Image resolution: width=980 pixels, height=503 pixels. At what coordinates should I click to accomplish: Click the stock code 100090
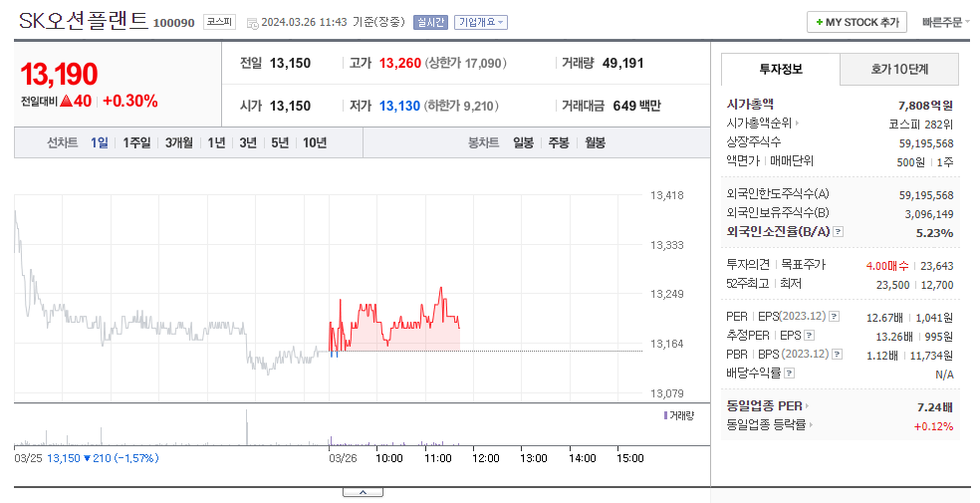[x=173, y=23]
